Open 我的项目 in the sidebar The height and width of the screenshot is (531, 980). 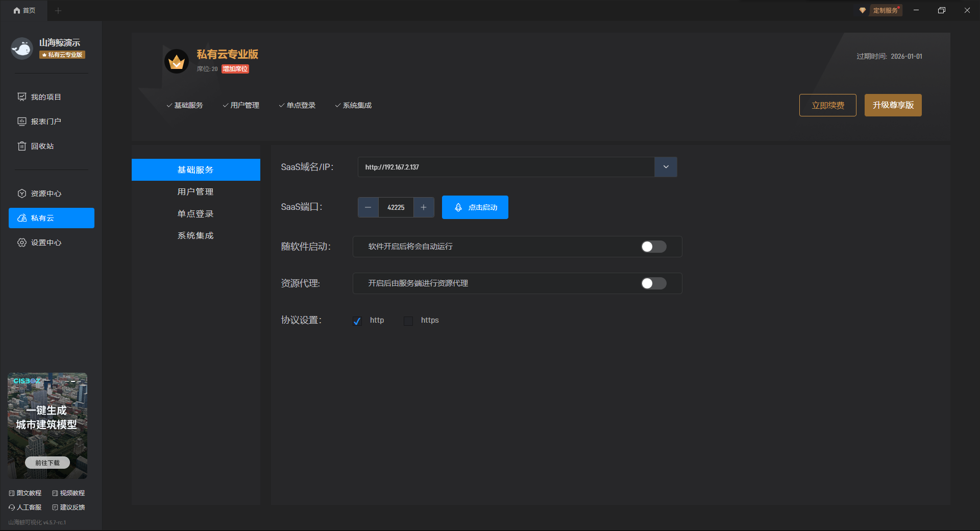click(x=51, y=97)
